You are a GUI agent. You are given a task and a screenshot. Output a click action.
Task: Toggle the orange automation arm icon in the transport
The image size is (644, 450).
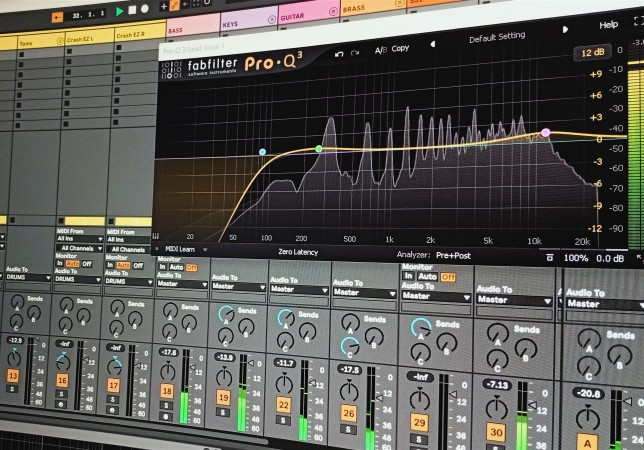[x=175, y=6]
